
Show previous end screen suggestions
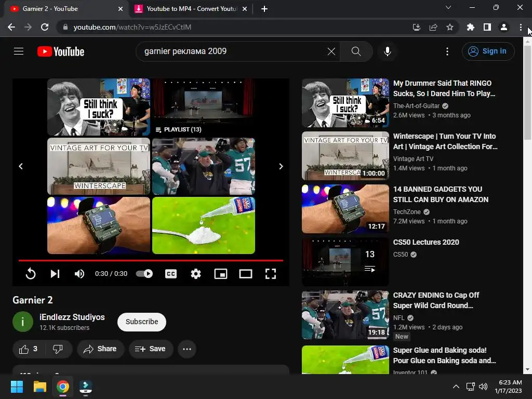click(x=21, y=166)
